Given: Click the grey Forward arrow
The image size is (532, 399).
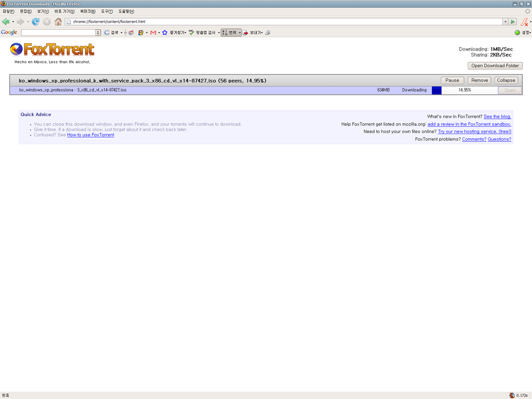Looking at the screenshot, I should click(20, 22).
